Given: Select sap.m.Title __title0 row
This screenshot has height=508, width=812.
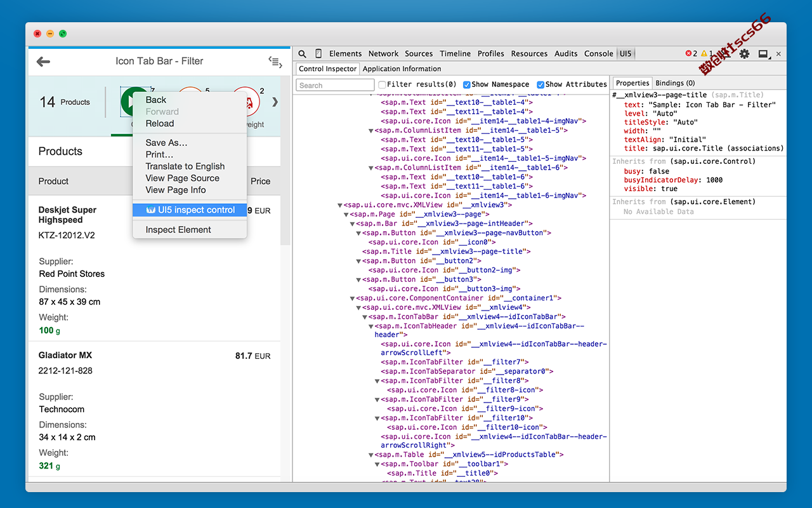Looking at the screenshot, I should [x=442, y=473].
